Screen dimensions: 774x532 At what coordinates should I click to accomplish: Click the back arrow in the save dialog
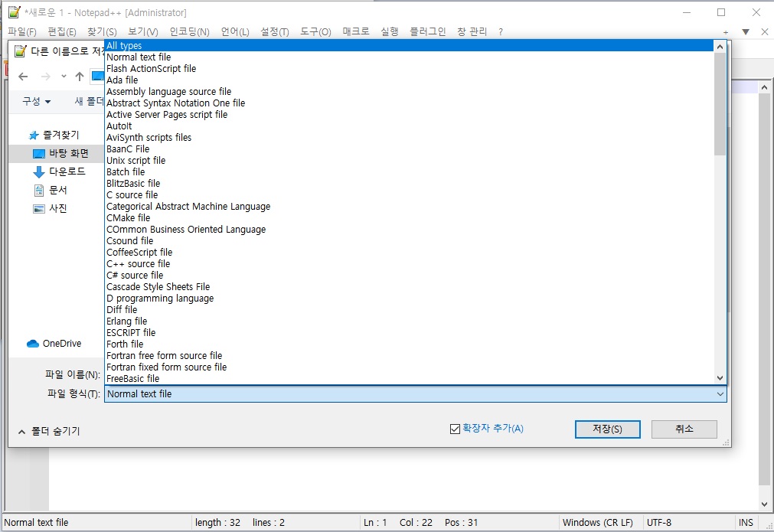coord(23,77)
